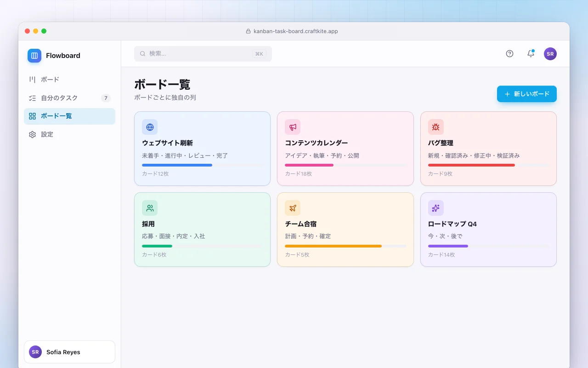Open the ウェブサイト刷新 board title
Viewport: 588px width, 368px height.
click(x=167, y=143)
